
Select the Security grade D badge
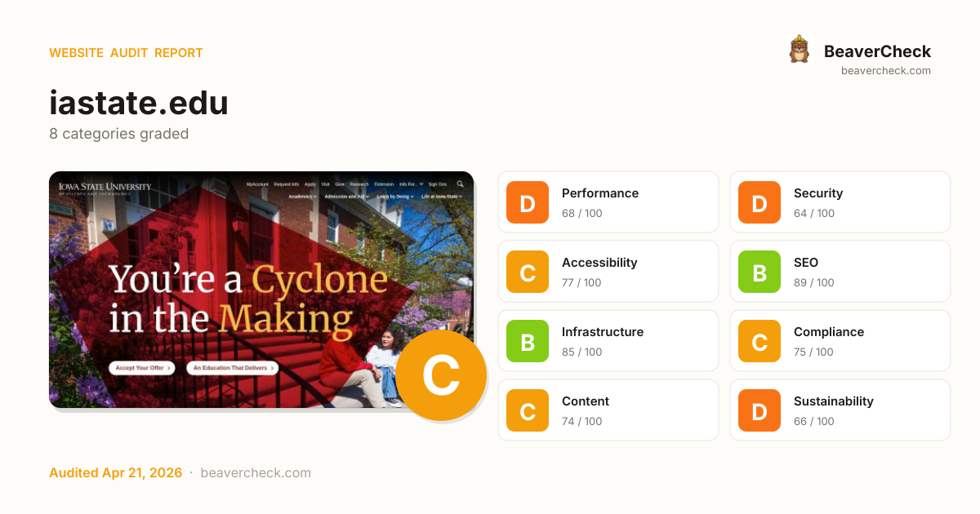click(759, 202)
